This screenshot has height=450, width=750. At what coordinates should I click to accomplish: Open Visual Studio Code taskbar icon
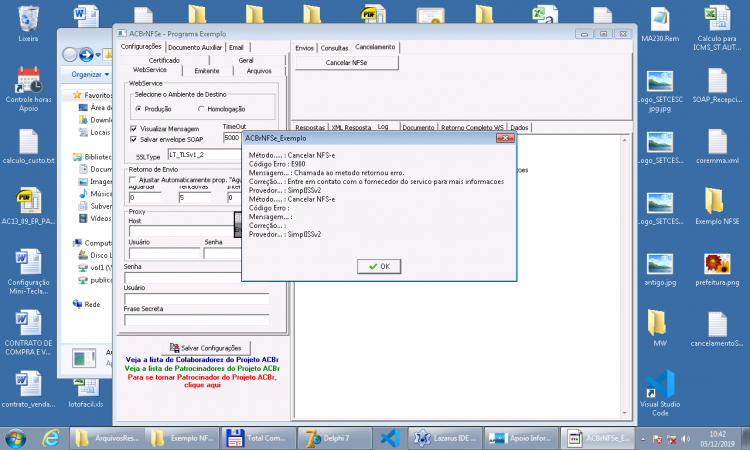(390, 438)
